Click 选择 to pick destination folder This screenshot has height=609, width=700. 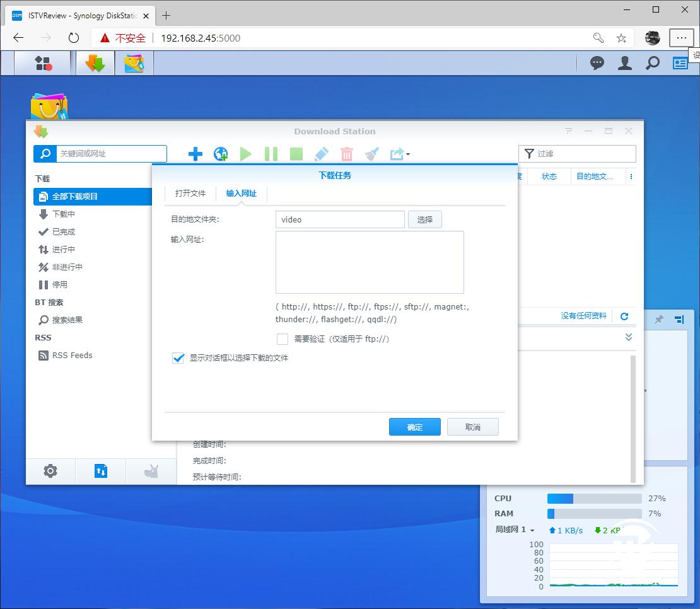tap(425, 219)
